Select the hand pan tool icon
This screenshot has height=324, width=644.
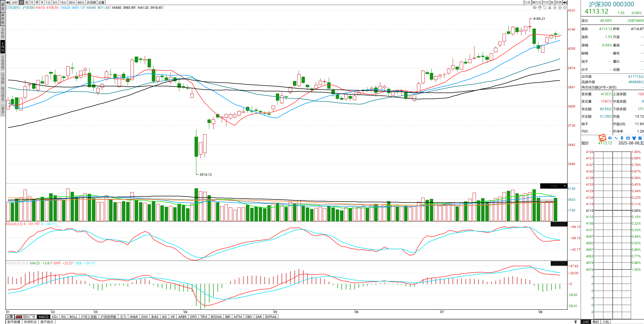tap(540, 8)
